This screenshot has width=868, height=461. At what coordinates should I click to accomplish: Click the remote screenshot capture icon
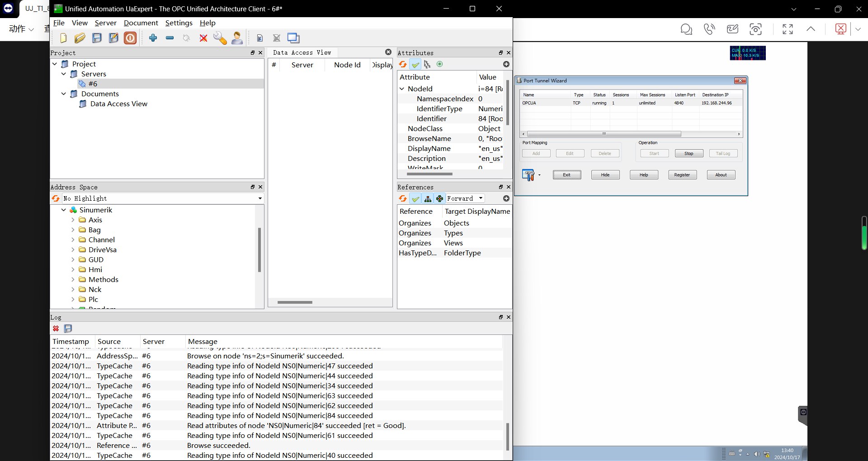pyautogui.click(x=755, y=29)
